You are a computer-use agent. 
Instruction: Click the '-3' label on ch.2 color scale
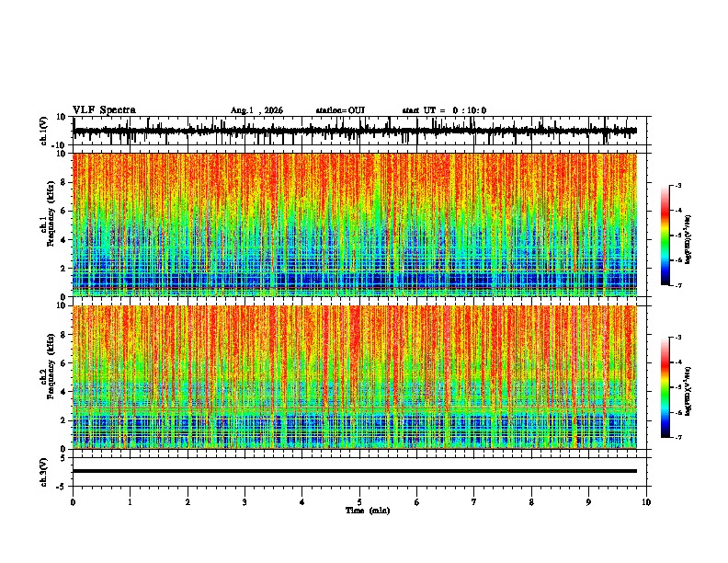(678, 338)
